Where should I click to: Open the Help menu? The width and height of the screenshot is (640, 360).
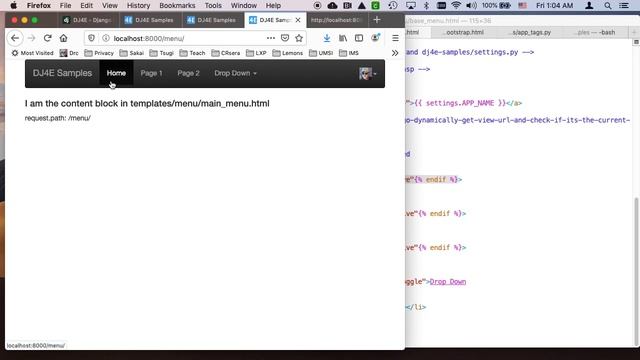coord(273,6)
